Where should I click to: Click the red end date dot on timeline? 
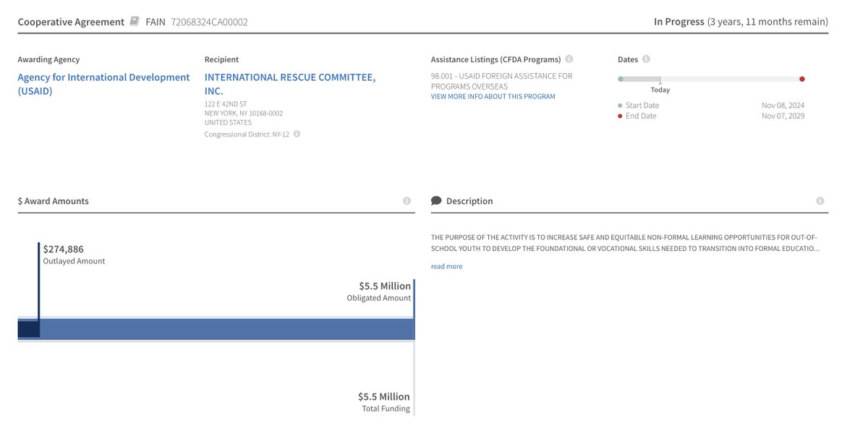(x=801, y=79)
